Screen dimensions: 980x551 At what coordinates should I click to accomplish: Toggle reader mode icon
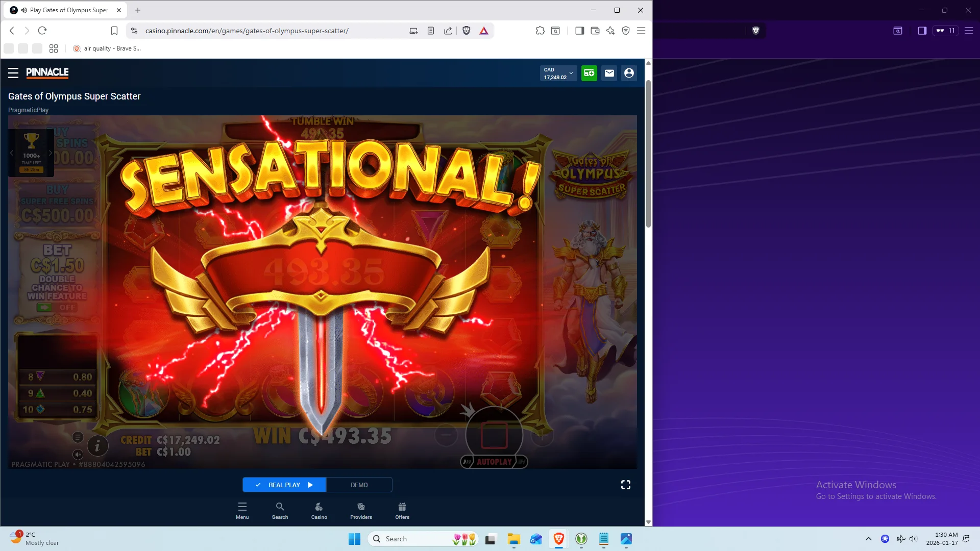[x=431, y=31]
